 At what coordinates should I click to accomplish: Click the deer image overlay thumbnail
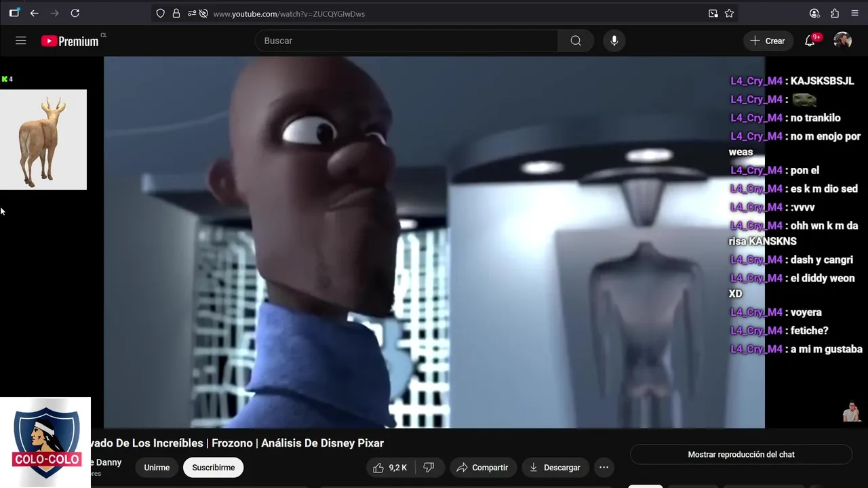pyautogui.click(x=43, y=140)
